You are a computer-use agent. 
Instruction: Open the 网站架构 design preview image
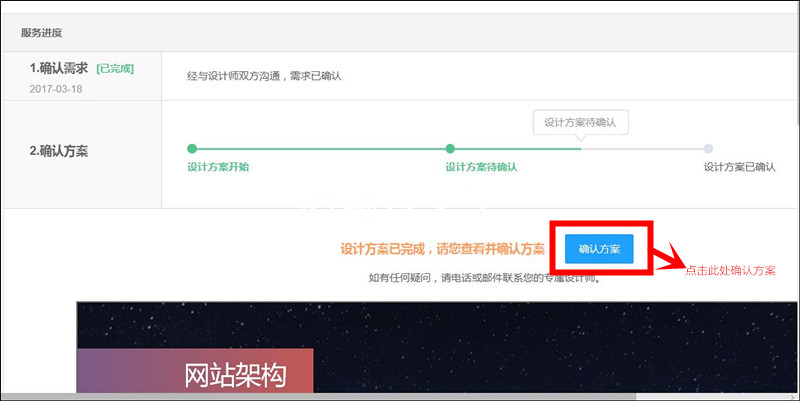tap(437, 347)
